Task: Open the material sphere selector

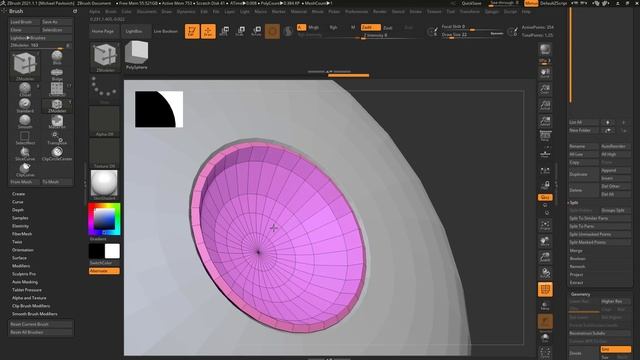Action: 104,184
